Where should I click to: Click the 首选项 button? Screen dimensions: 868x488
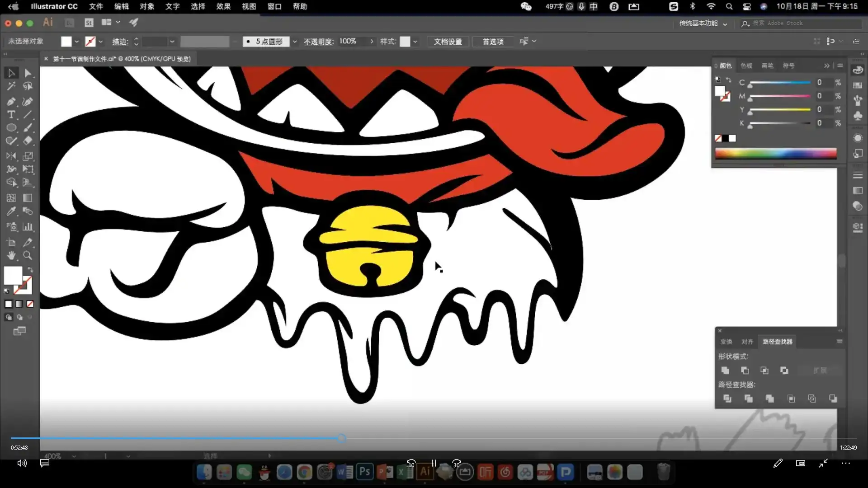[493, 42]
